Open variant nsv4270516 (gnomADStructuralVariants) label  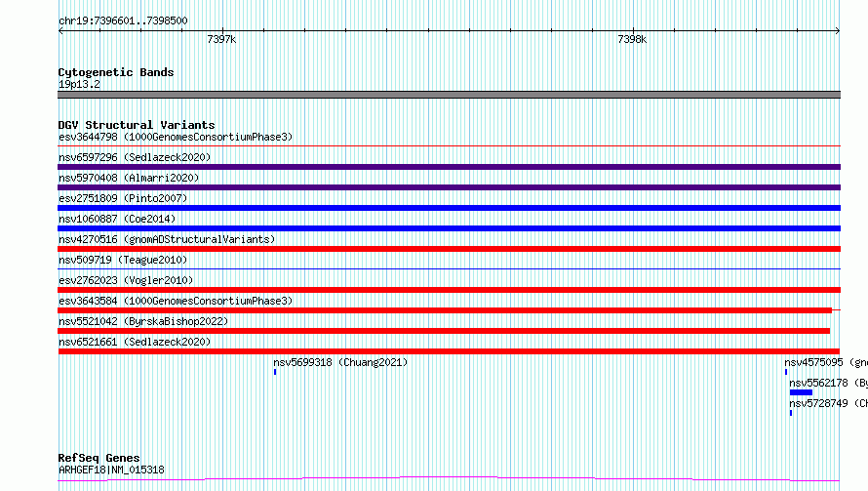pos(167,239)
